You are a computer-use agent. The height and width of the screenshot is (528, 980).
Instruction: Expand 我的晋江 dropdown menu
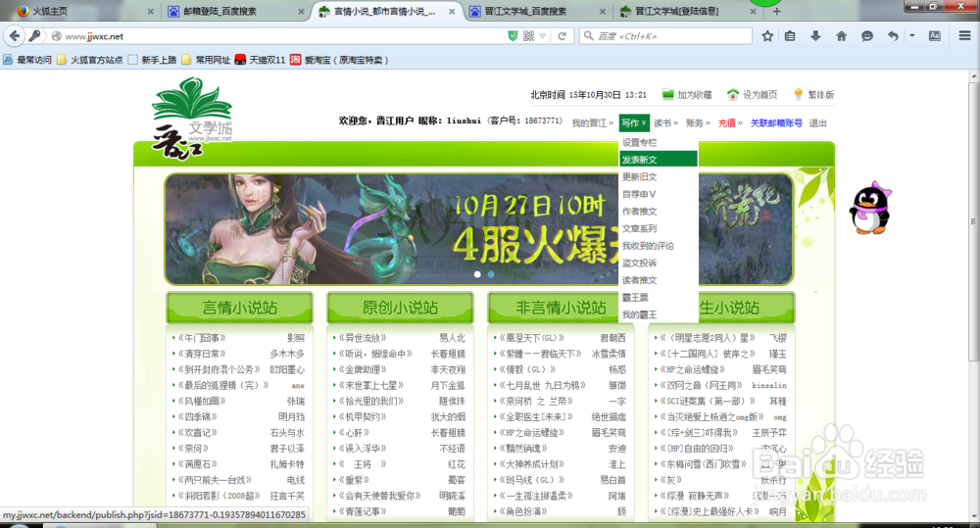(593, 123)
